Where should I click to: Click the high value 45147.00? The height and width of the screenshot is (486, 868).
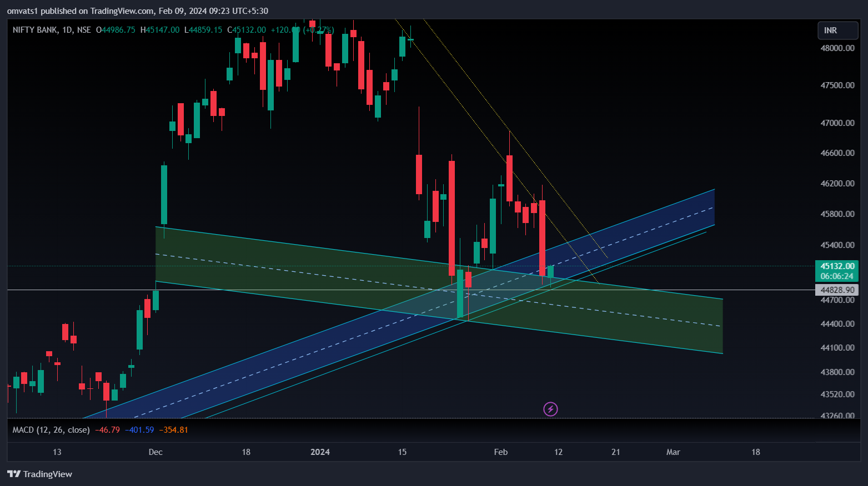coord(163,30)
